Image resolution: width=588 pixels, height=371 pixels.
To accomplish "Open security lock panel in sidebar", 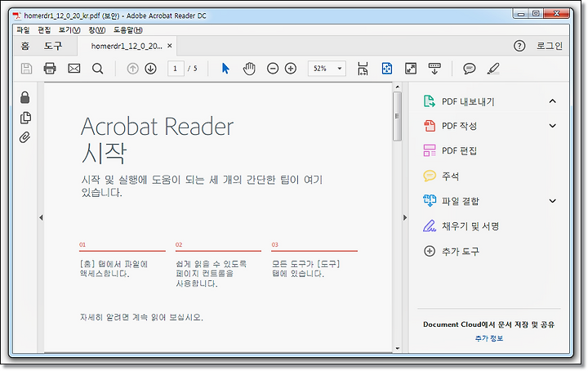I will (x=24, y=97).
